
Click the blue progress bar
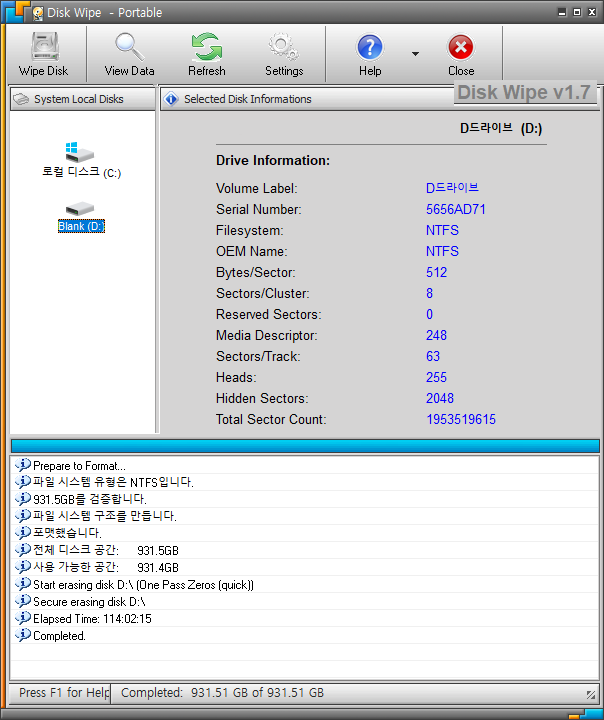[304, 445]
